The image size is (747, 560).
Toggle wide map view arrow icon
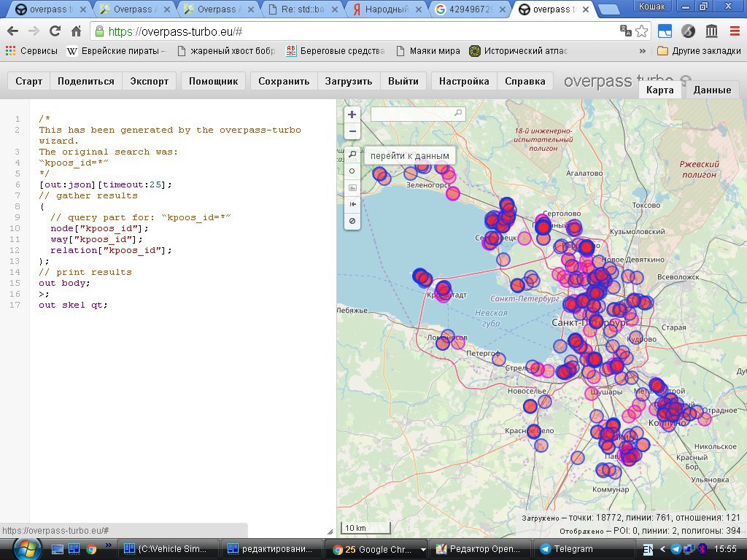(352, 204)
